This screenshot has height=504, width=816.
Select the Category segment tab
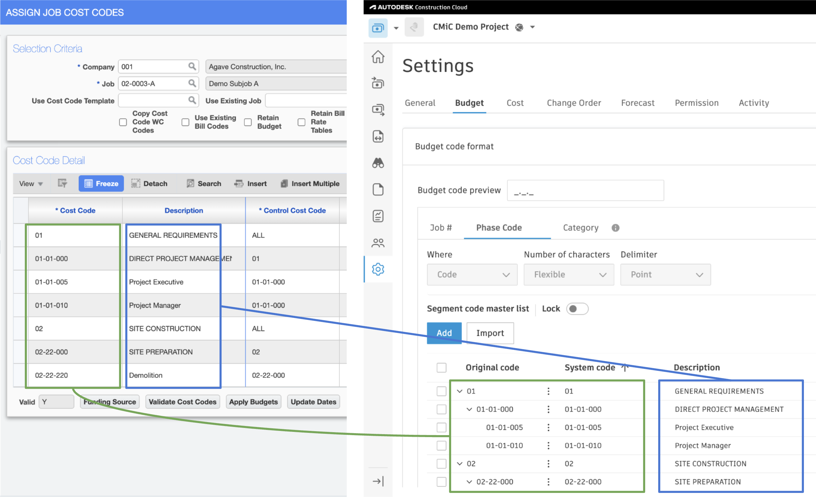(x=580, y=228)
